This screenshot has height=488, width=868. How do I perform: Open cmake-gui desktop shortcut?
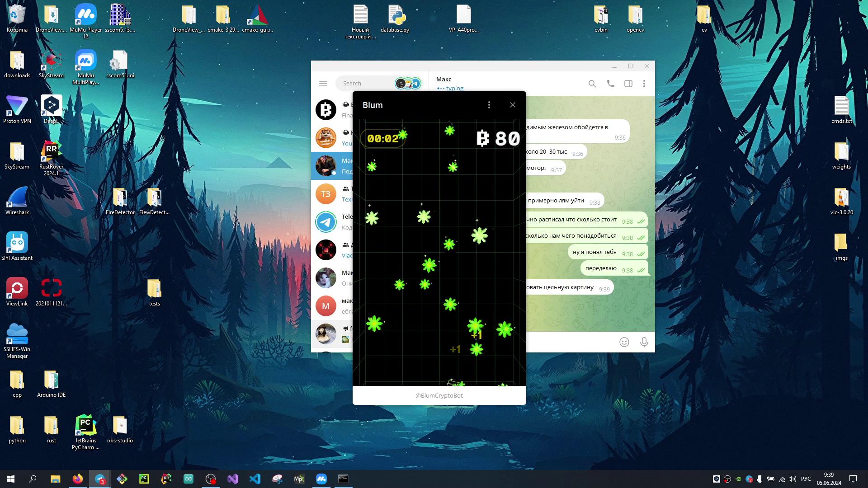(257, 19)
